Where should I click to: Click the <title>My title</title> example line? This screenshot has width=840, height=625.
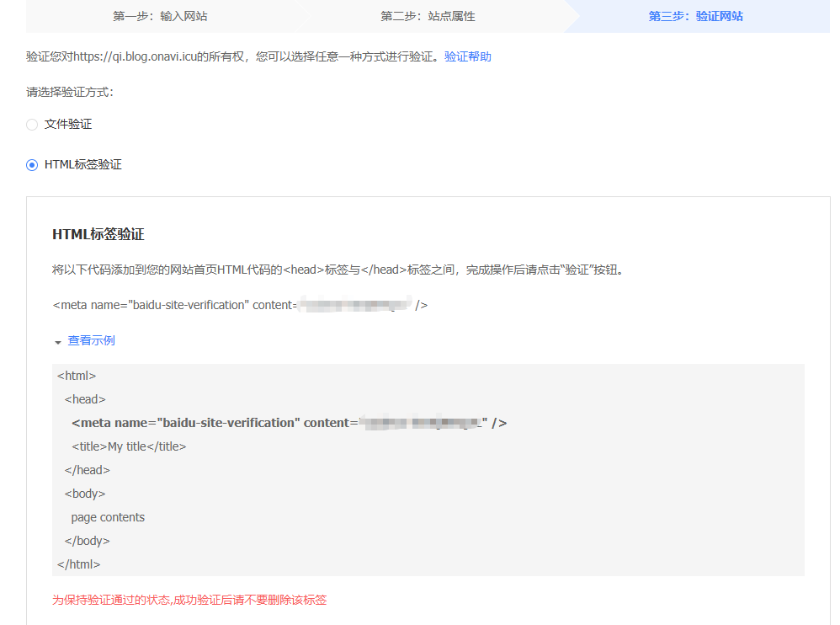129,446
